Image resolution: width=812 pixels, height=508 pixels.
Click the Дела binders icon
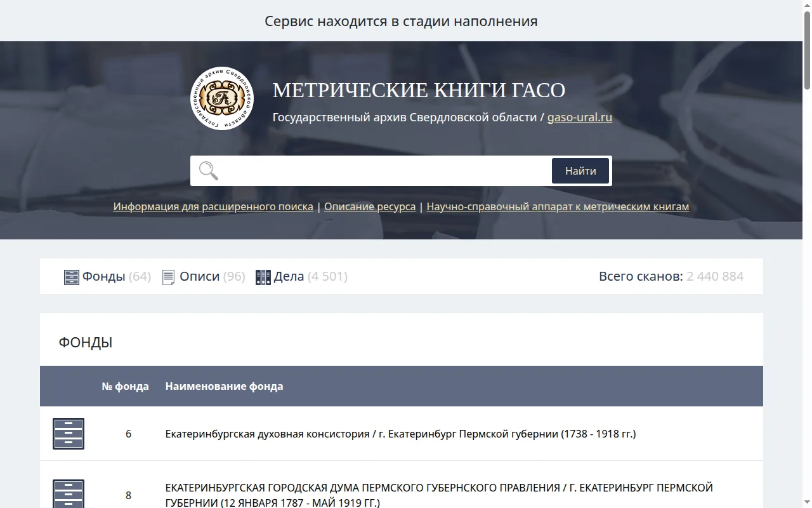tap(263, 277)
